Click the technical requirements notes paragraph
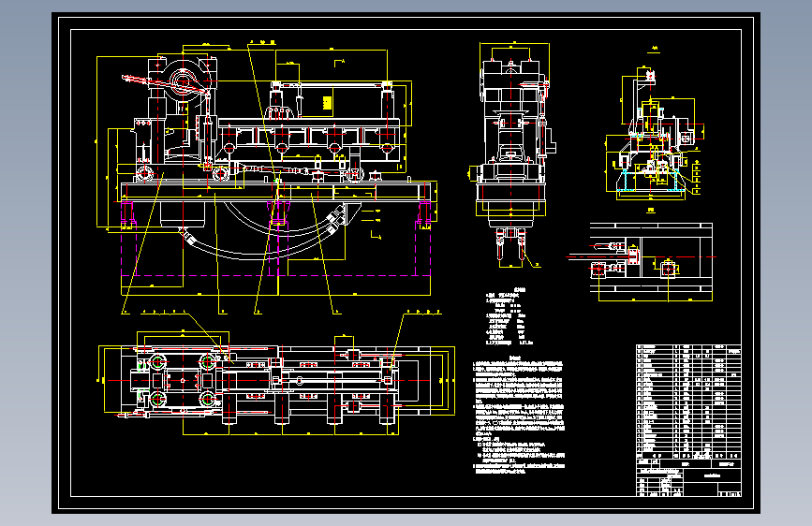This screenshot has height=526, width=812. [x=519, y=415]
